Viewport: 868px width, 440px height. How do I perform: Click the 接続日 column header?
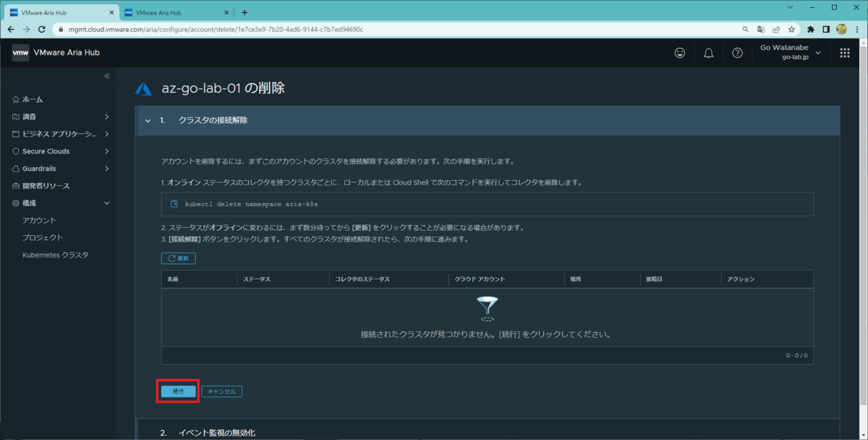pyautogui.click(x=653, y=279)
